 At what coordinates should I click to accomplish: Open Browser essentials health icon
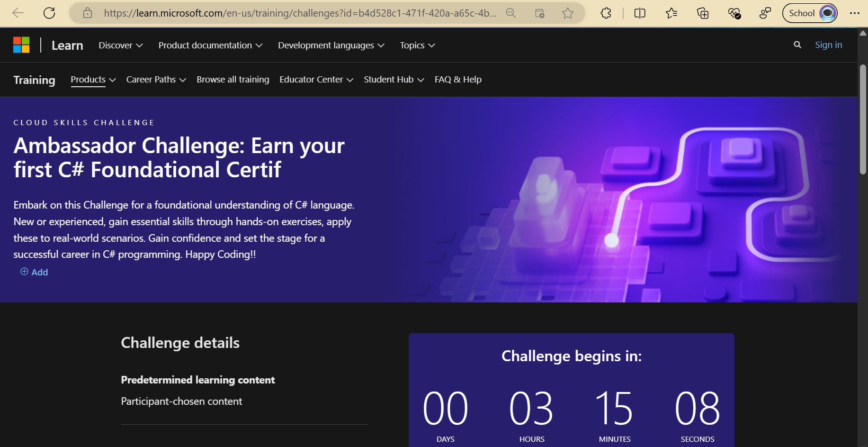pos(734,13)
